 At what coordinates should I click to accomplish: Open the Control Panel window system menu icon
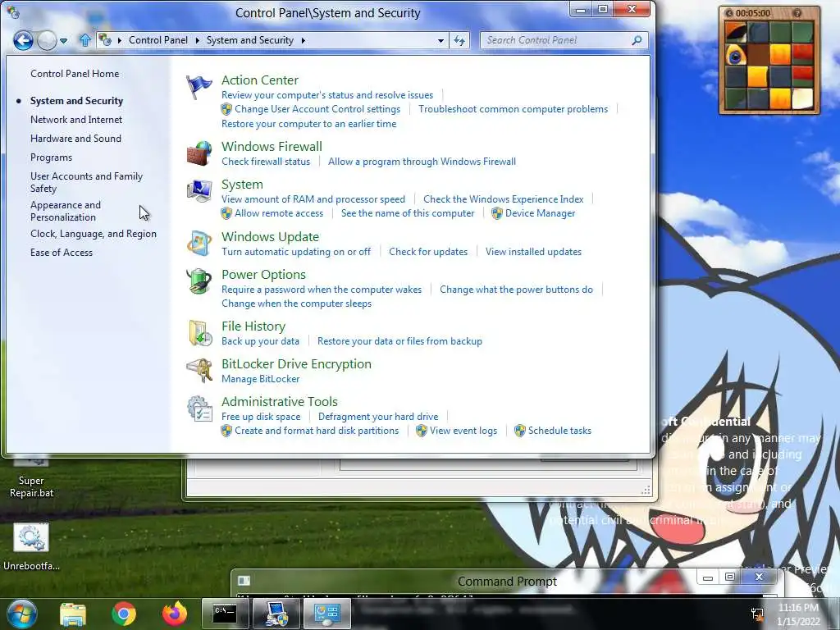coord(13,11)
